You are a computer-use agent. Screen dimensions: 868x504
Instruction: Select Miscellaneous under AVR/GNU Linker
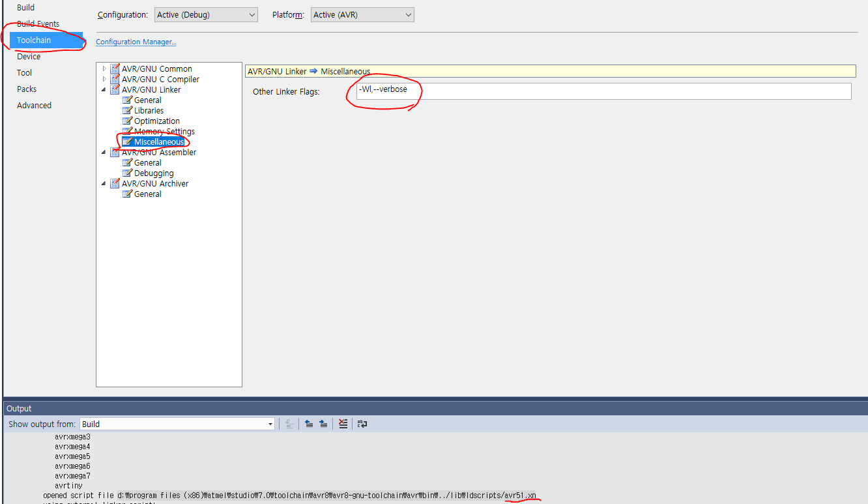tap(159, 141)
